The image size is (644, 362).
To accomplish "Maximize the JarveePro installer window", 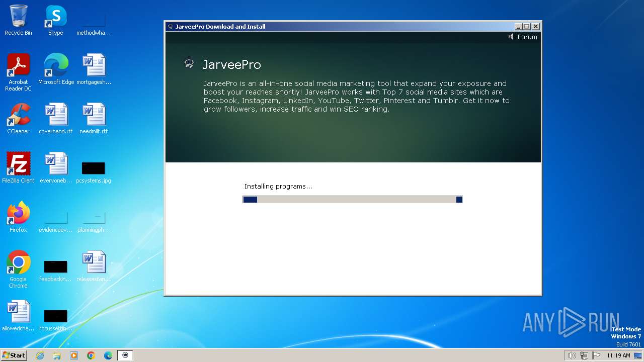I will click(527, 27).
